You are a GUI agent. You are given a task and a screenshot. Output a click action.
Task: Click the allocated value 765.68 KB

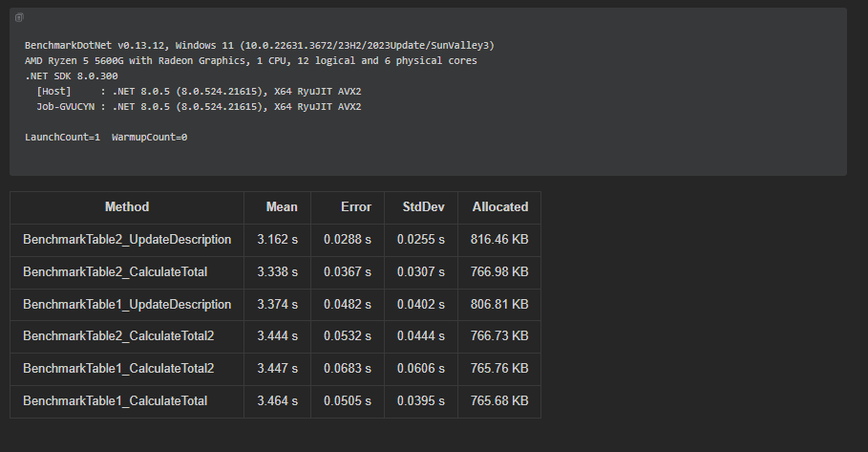coord(499,401)
